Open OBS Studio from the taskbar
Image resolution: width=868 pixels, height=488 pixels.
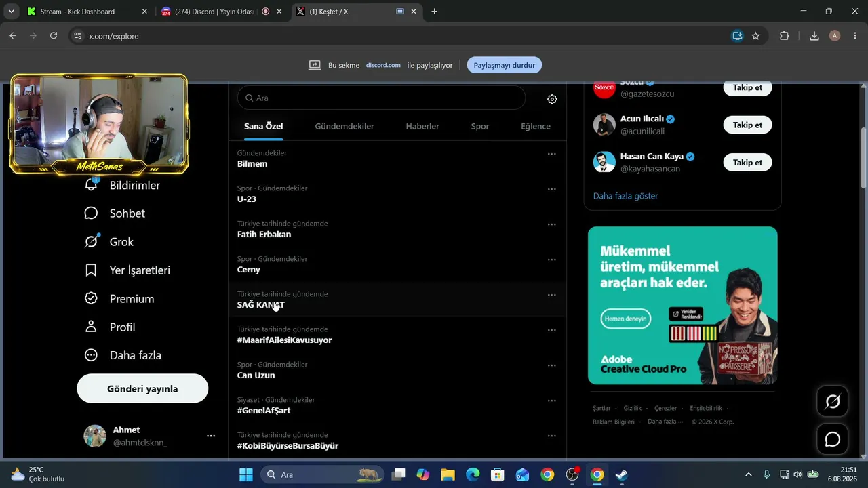coord(572,474)
